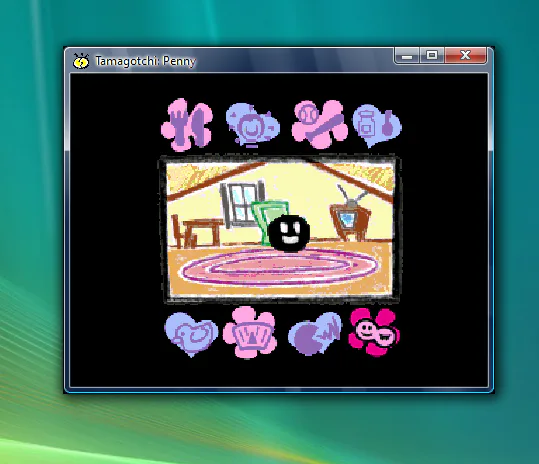Select the fork and knife feed icon
Viewport: 539px width, 464px height.
coord(187,125)
